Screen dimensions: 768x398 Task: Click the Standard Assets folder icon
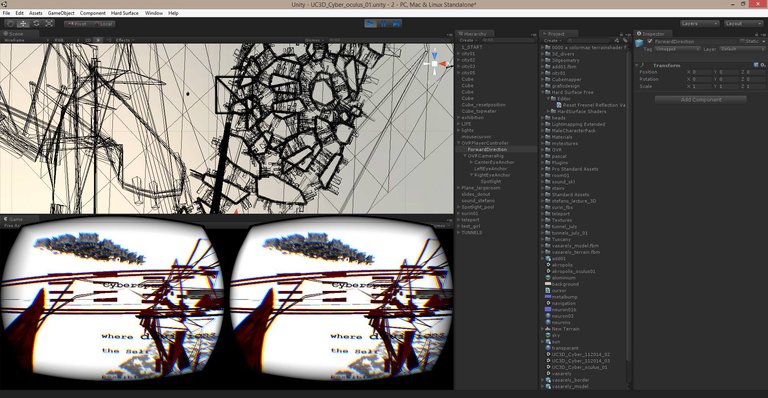coord(548,194)
